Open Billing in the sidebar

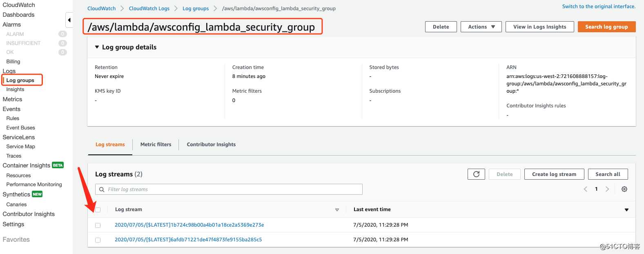click(13, 62)
